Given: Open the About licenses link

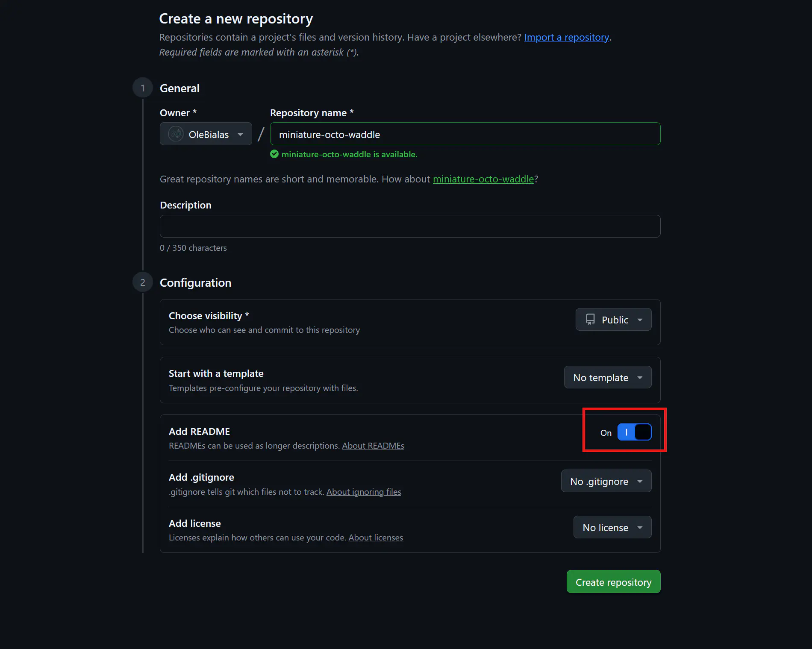Looking at the screenshot, I should 376,537.
